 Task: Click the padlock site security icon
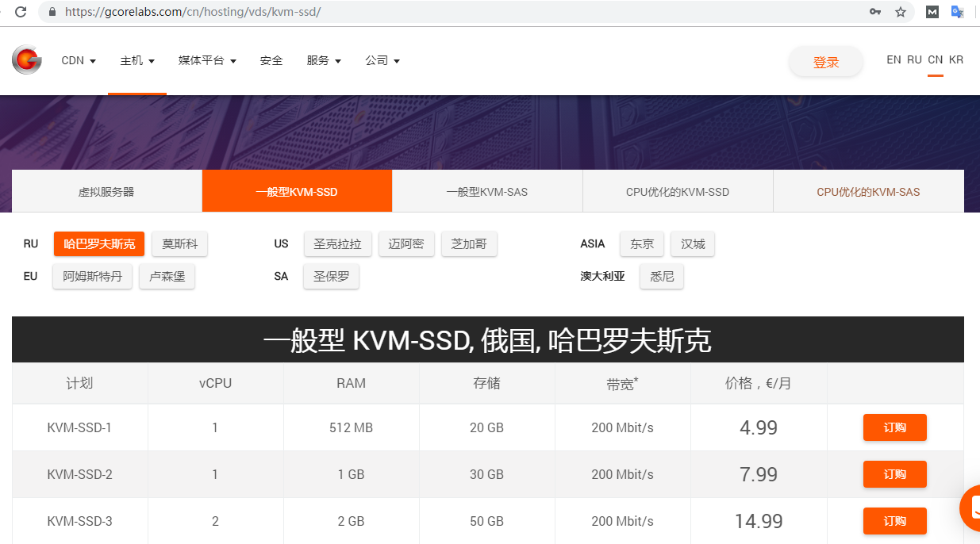pos(52,12)
